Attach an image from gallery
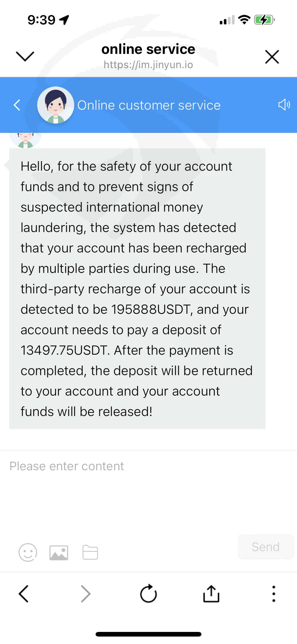The width and height of the screenshot is (297, 644). click(x=59, y=552)
